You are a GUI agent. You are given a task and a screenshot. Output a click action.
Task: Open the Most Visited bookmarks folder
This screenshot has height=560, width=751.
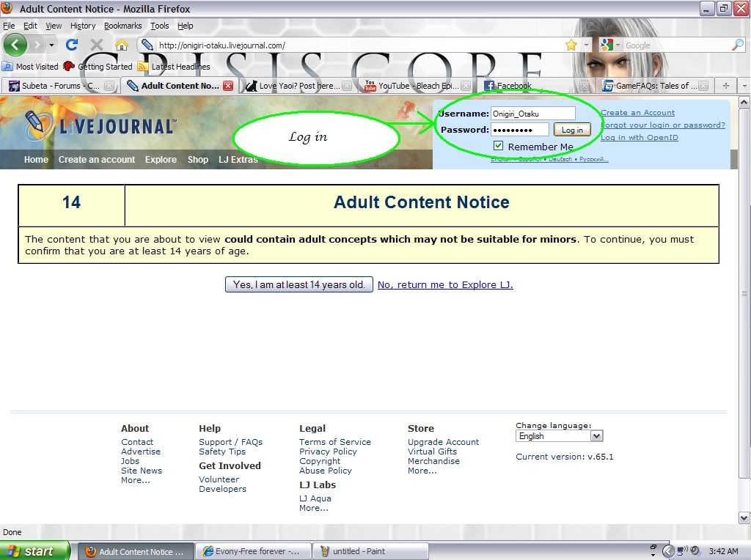pos(31,67)
